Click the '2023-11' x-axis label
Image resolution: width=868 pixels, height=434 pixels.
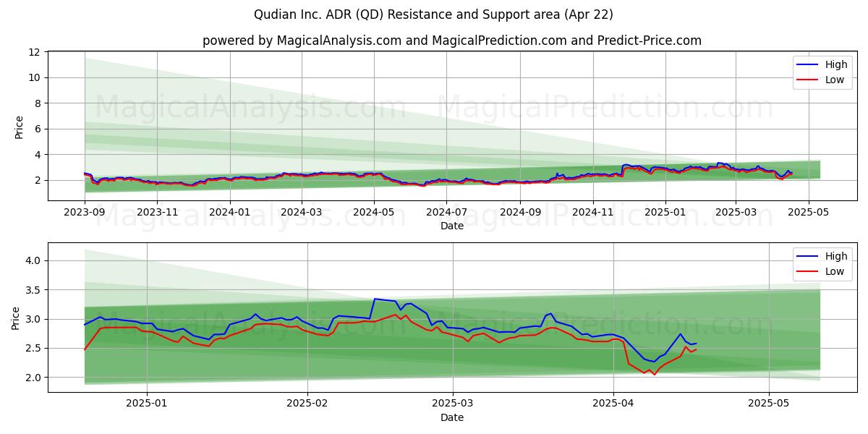[157, 213]
